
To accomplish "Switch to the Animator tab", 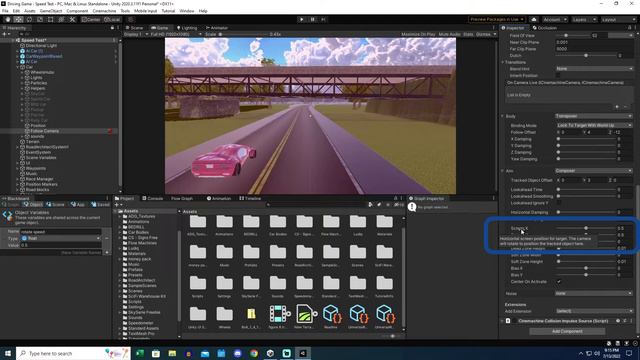I will point(217,28).
